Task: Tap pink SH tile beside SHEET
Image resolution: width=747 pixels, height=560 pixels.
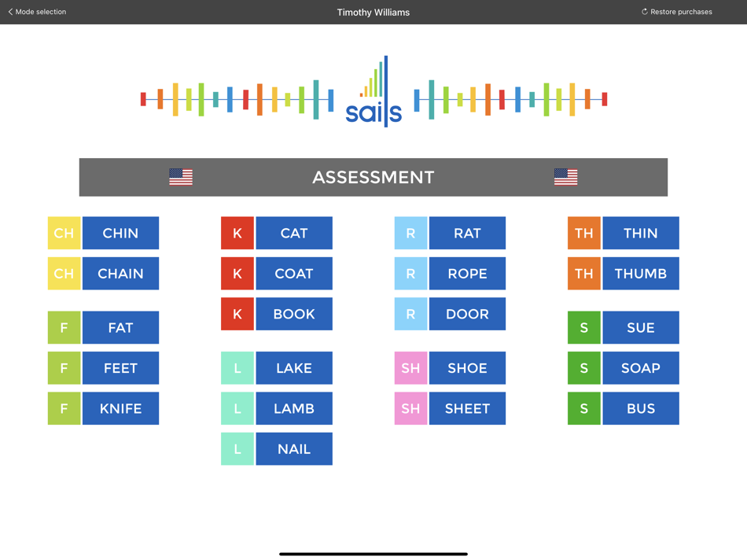Action: [x=410, y=408]
